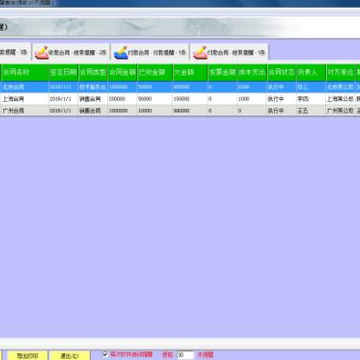Click the 上海某公司 counterparty cell
Image resolution: width=360 pixels, height=360 pixels.
click(341, 99)
